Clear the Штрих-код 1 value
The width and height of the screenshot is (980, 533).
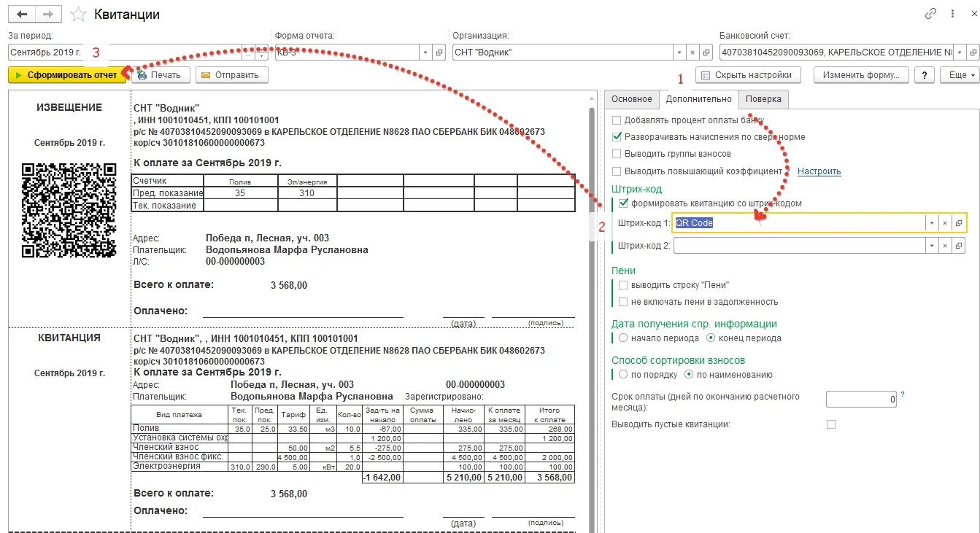[x=945, y=223]
